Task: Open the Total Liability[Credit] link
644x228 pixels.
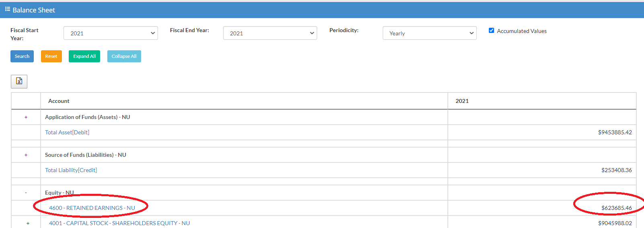Action: click(x=71, y=170)
